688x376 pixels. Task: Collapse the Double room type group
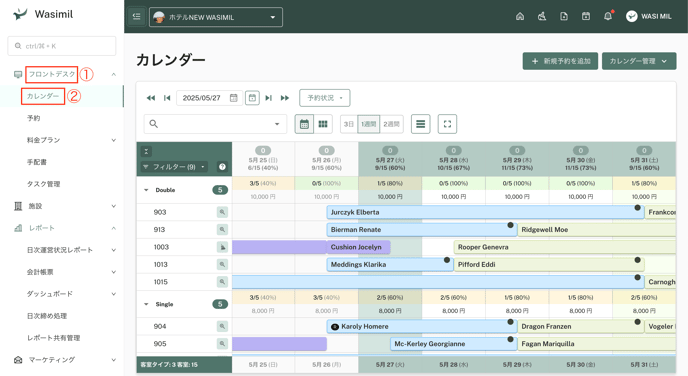(146, 190)
